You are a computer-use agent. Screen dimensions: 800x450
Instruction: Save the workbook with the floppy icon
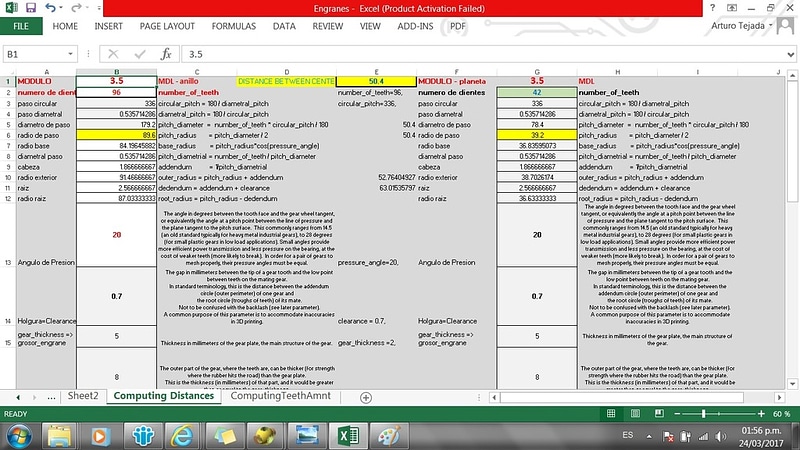coord(31,8)
